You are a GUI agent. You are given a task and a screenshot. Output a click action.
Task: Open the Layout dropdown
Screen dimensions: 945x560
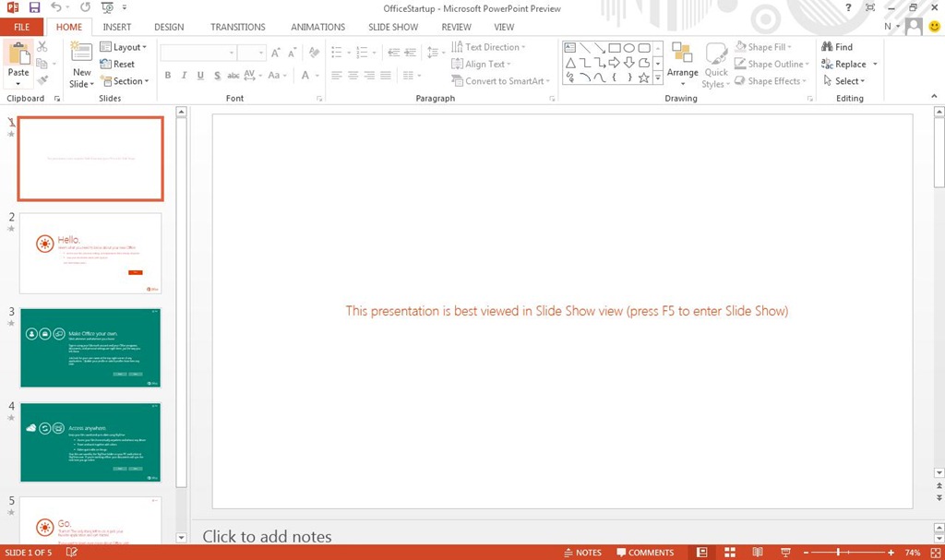click(x=124, y=47)
